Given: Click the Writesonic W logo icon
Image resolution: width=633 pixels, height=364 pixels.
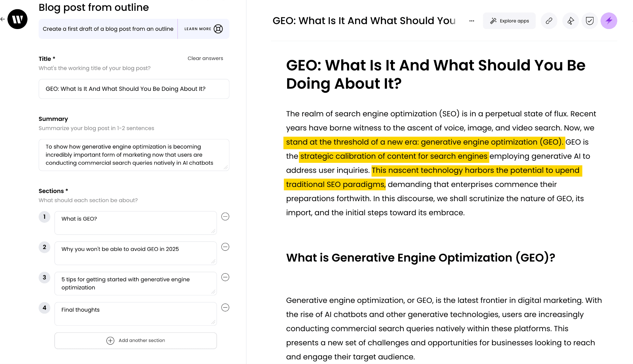Looking at the screenshot, I should 17,19.
